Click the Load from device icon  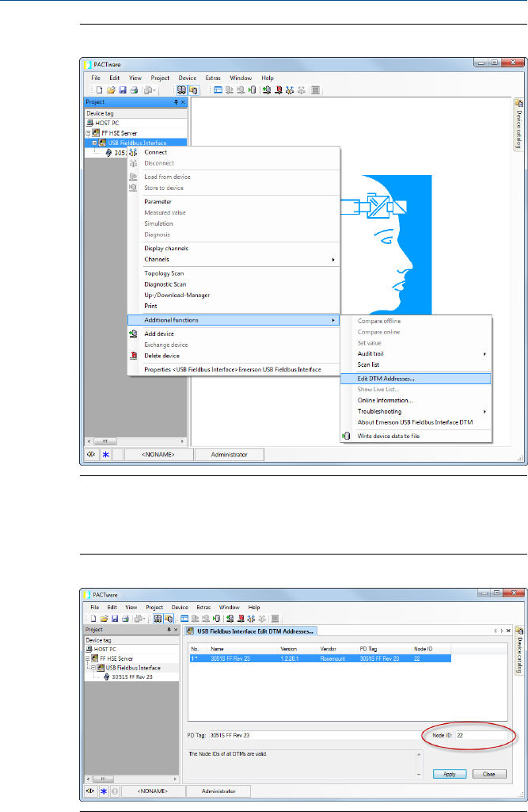pyautogui.click(x=133, y=177)
